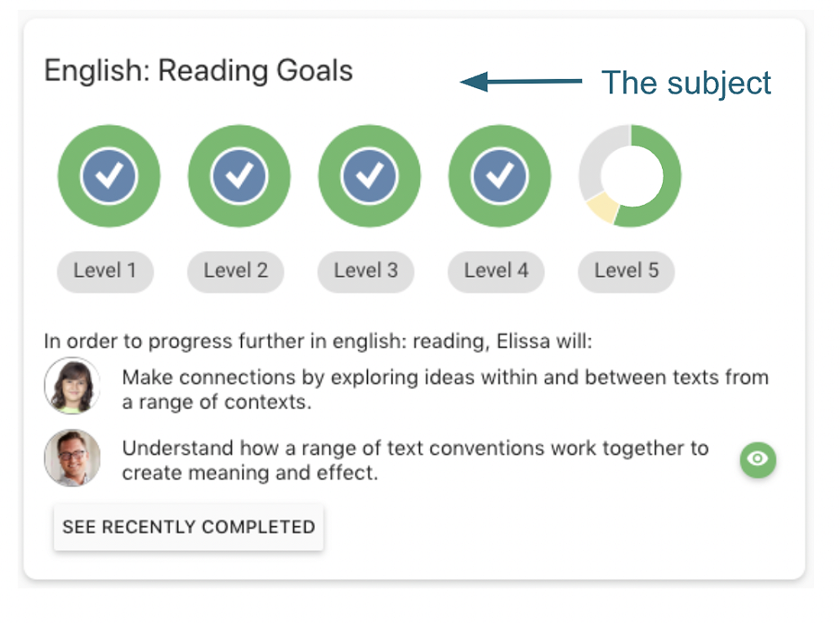Select the Level 2 completed checkmark circle
The height and width of the screenshot is (623, 840).
239,175
